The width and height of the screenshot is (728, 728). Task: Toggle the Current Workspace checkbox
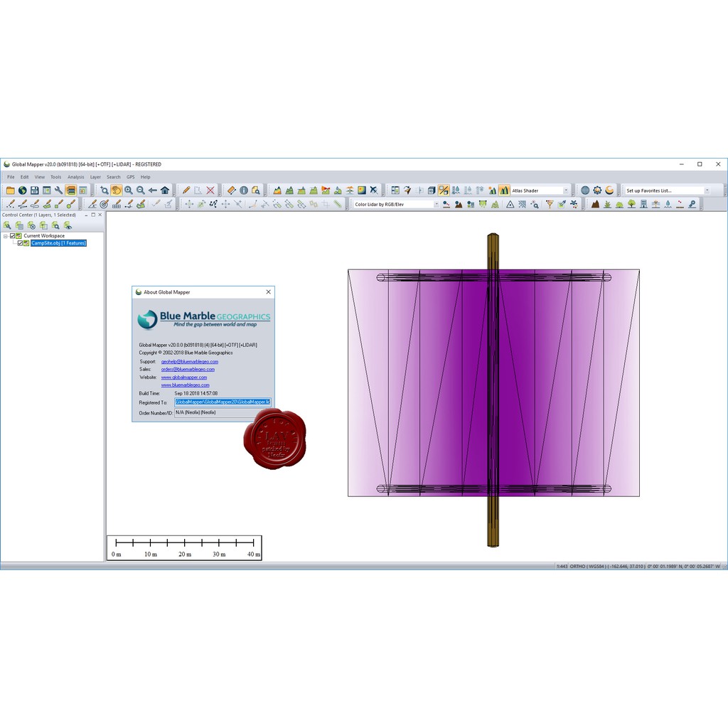pos(13,236)
